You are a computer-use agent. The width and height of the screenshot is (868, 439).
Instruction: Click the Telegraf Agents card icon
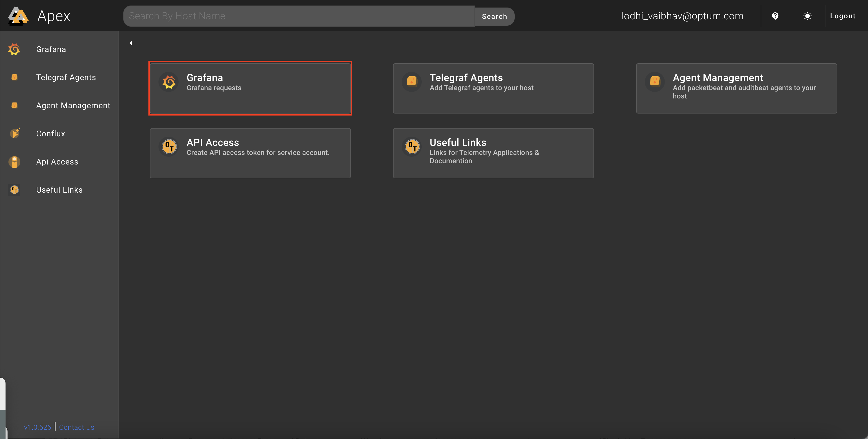click(412, 82)
